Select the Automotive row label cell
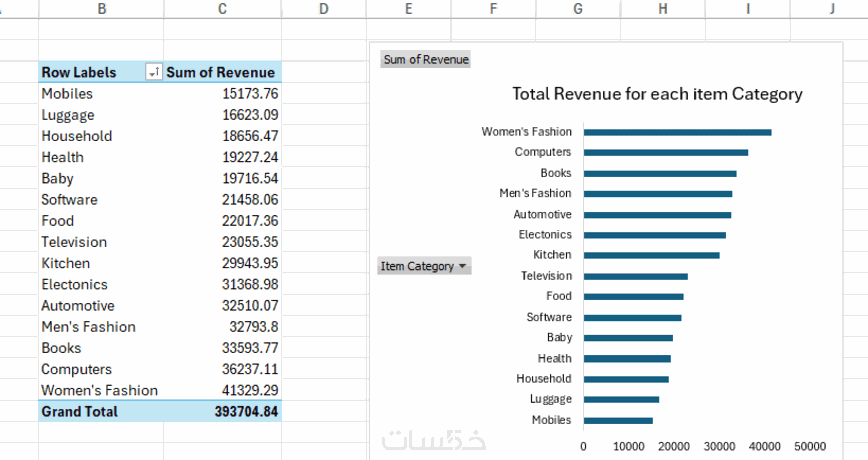Image resolution: width=868 pixels, height=460 pixels. pyautogui.click(x=101, y=306)
